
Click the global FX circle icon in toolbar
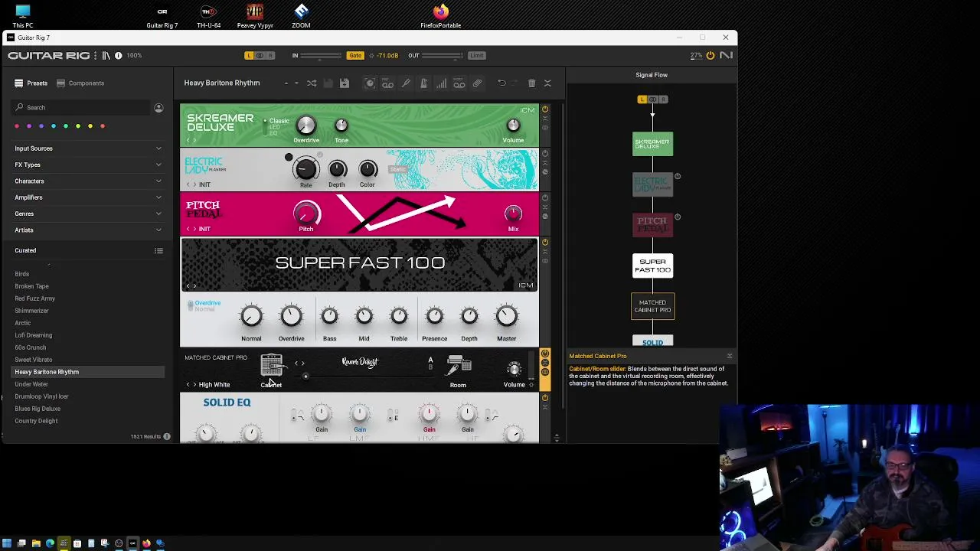370,83
